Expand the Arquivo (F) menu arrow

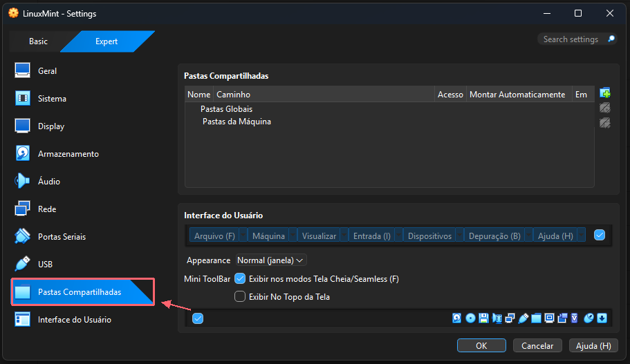click(x=243, y=236)
